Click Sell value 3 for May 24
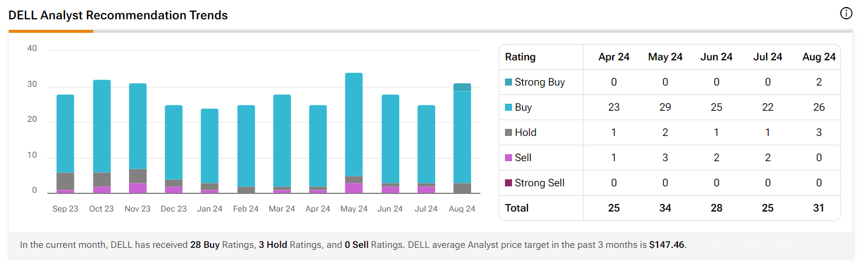 pos(665,158)
